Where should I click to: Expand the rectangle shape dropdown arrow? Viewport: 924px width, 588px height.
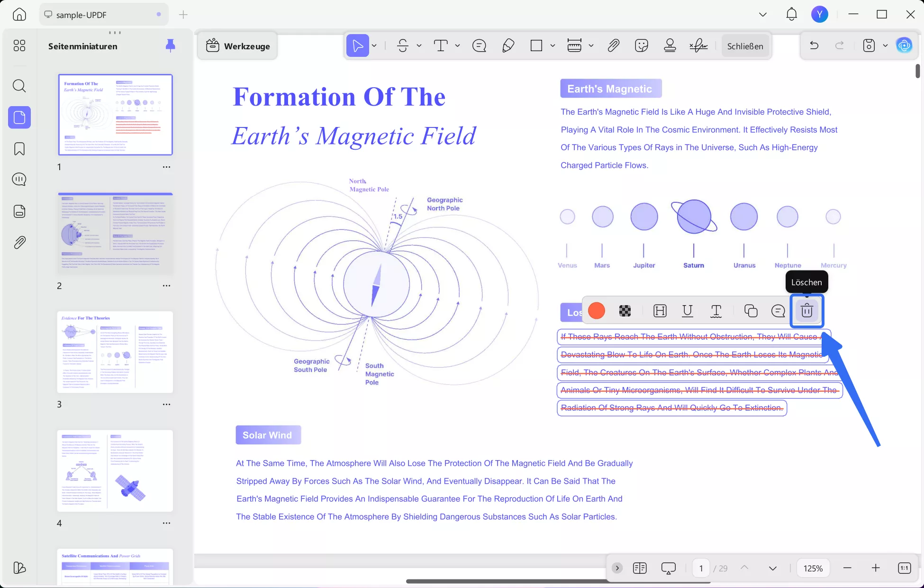coord(553,46)
